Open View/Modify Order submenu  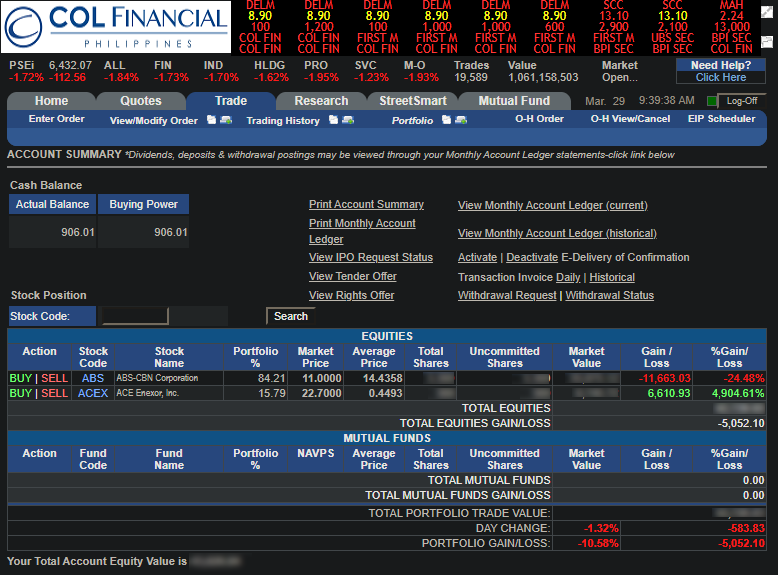pos(154,121)
